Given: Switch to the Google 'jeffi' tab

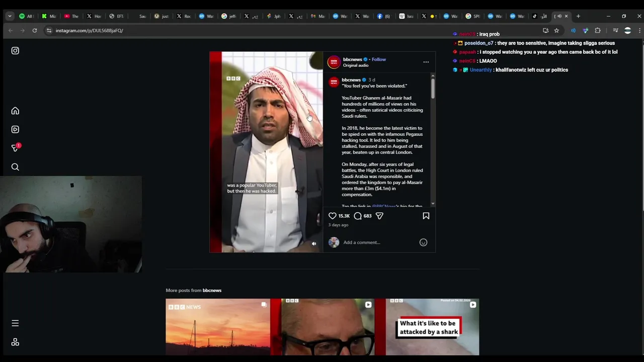Looking at the screenshot, I should pos(228,16).
